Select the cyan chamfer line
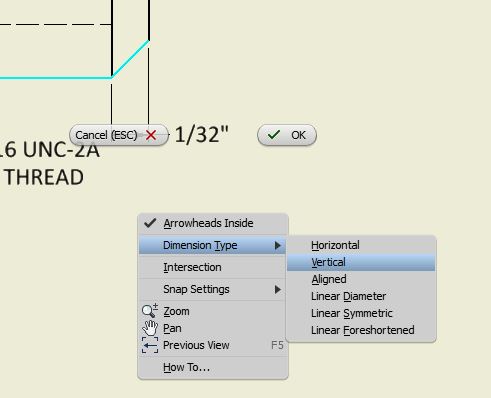Image resolution: width=491 pixels, height=398 pixels. point(130,59)
